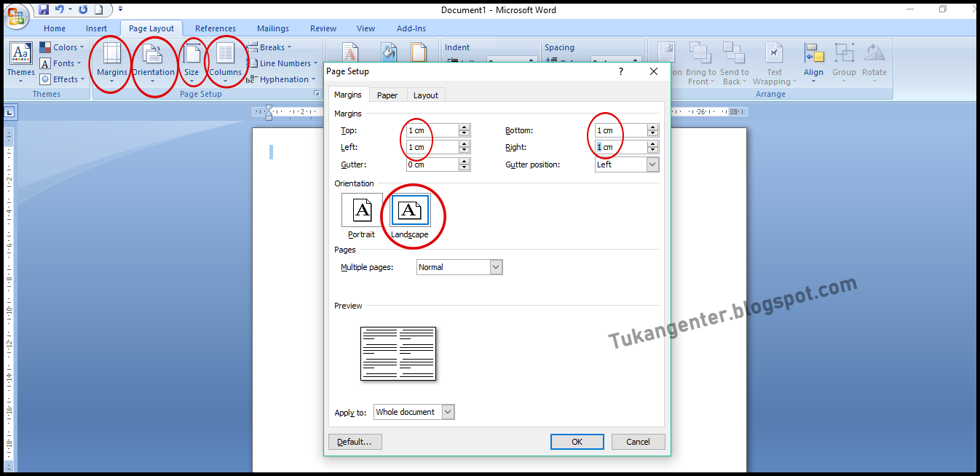Select the Margins tab in Page Setup
The width and height of the screenshot is (980, 476).
click(348, 95)
